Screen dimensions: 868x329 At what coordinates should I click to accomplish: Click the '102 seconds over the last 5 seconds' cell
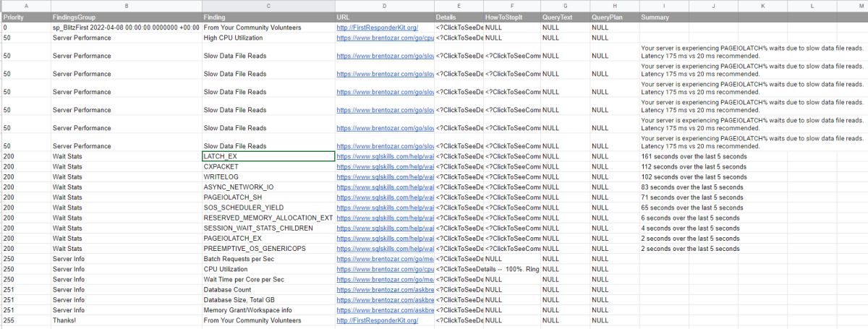tap(694, 176)
